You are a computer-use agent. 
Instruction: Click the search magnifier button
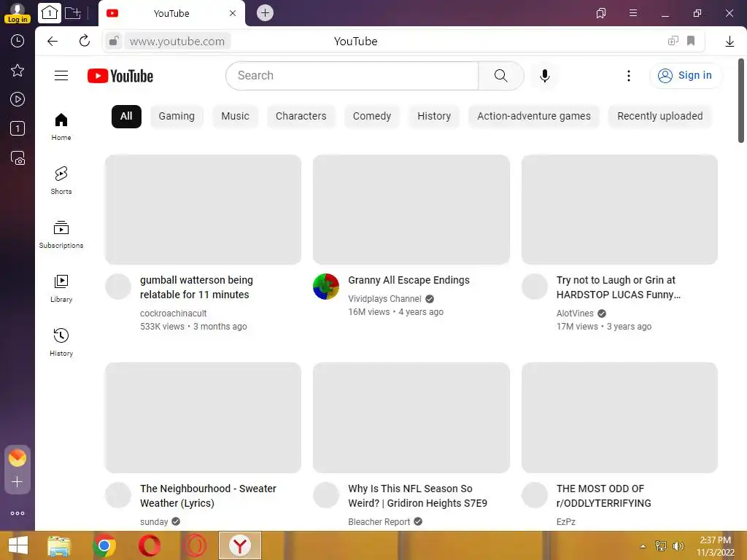pyautogui.click(x=500, y=76)
